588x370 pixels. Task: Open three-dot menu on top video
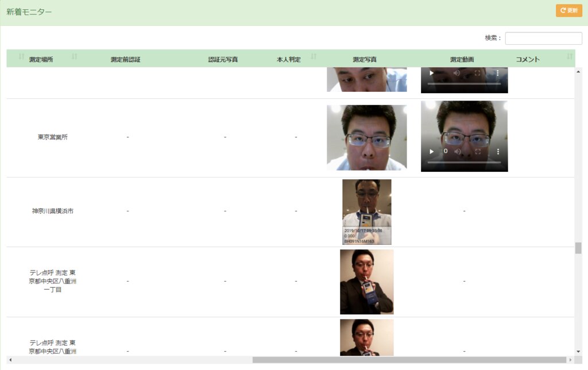pos(498,73)
